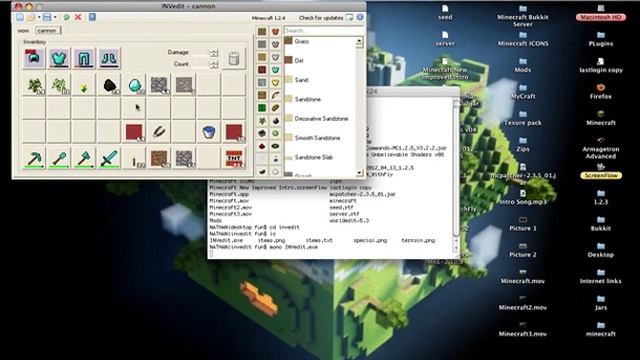Select the dirt block hotbar item
Viewport: 640px width, 360px height.
pyautogui.click(x=159, y=158)
